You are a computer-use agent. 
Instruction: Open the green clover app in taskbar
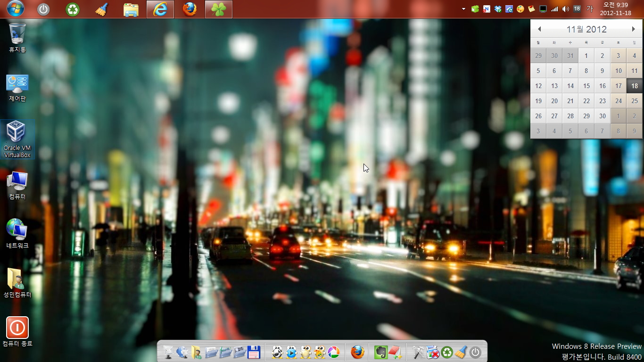(219, 9)
